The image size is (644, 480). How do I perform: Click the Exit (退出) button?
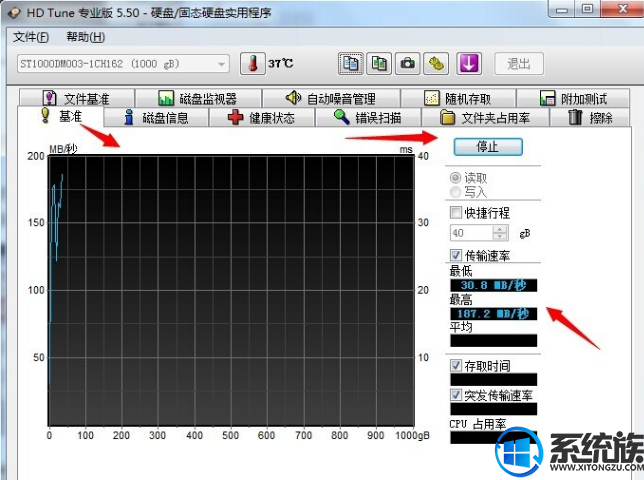519,64
